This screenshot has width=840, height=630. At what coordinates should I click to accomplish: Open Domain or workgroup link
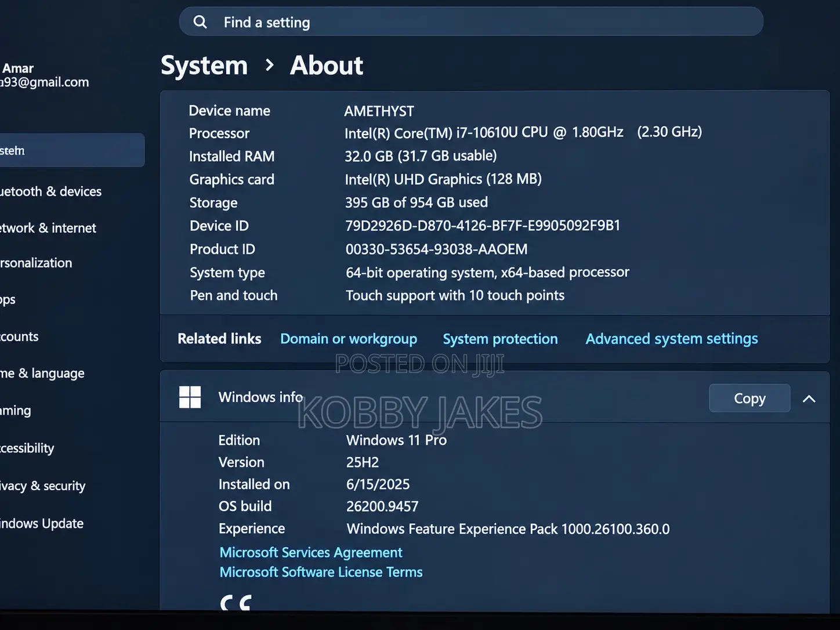pyautogui.click(x=349, y=339)
